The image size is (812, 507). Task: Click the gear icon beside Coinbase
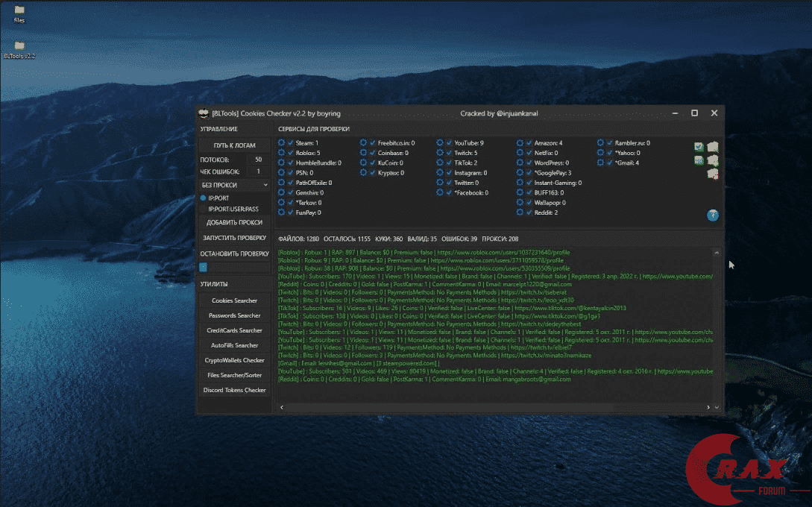click(363, 153)
